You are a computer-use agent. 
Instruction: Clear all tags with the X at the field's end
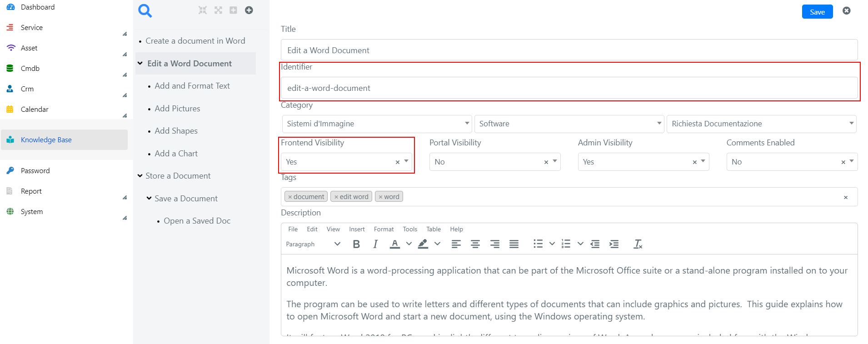pyautogui.click(x=846, y=197)
